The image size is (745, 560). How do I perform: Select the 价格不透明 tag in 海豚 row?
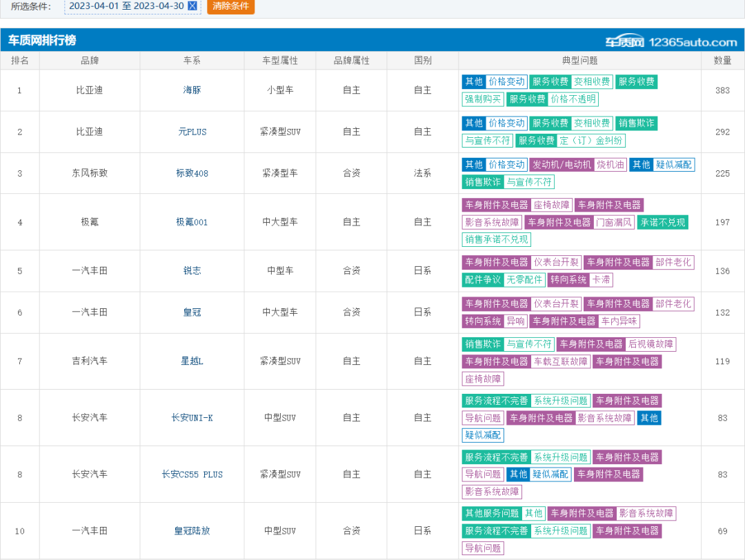pyautogui.click(x=573, y=99)
